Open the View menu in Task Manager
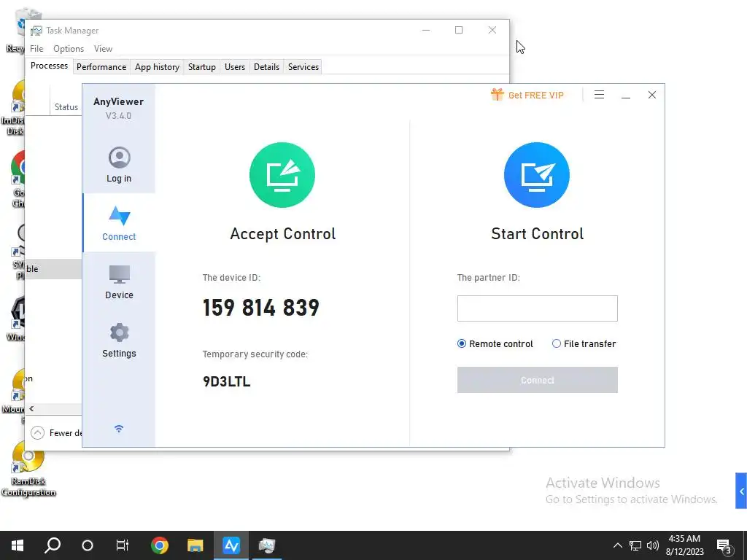 click(x=103, y=49)
